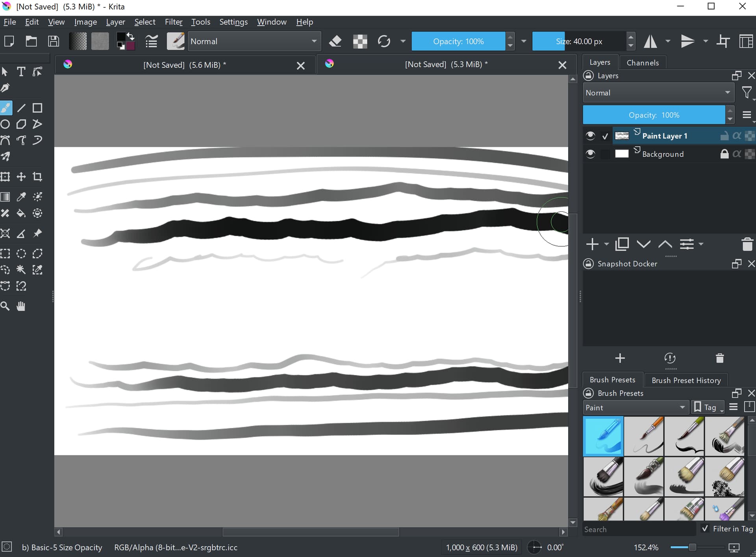Open the brush blending mode Normal dropdown
756x557 pixels.
[x=254, y=41]
